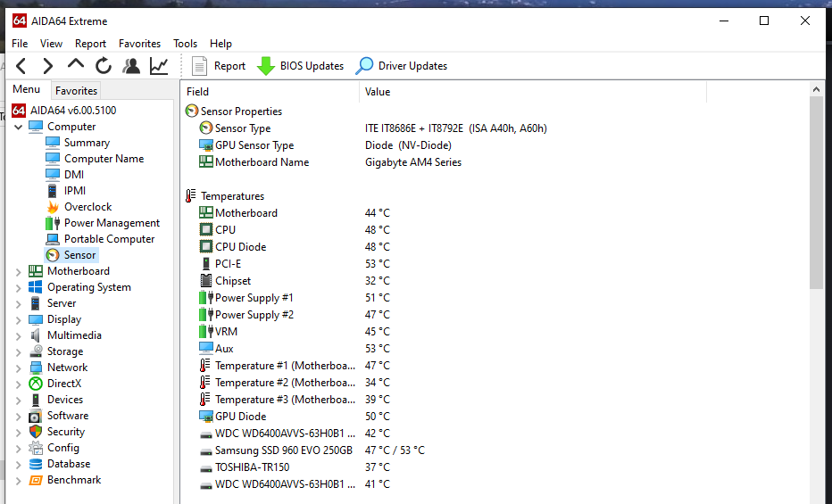
Task: Open the Report menu
Action: [x=90, y=44]
